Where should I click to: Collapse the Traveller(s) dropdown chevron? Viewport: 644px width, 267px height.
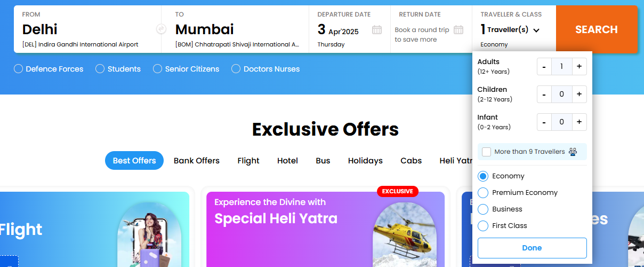(536, 30)
